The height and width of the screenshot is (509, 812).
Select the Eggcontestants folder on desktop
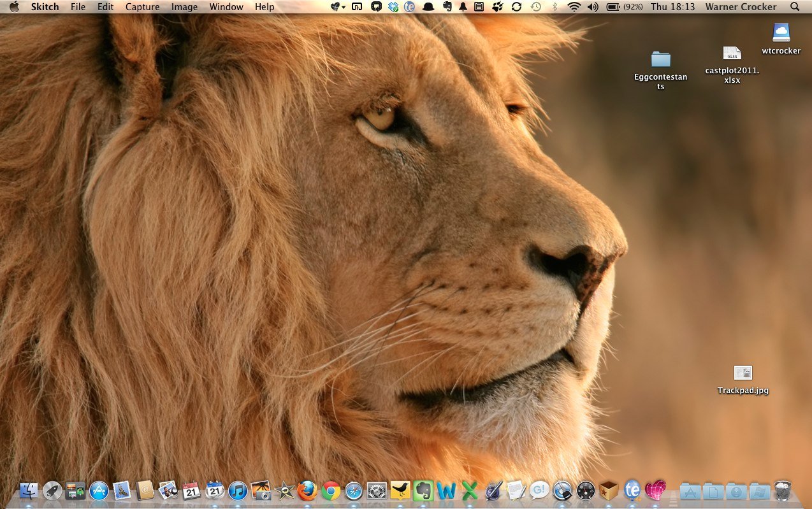pyautogui.click(x=661, y=70)
